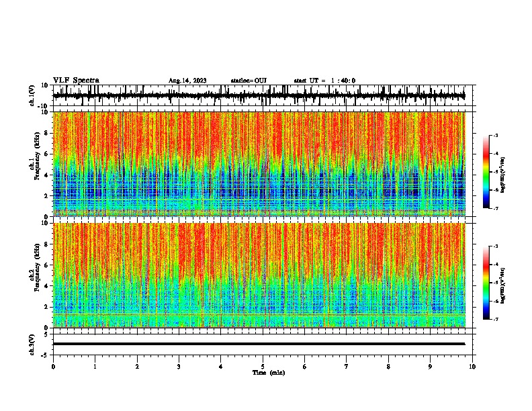Image resolution: width=532 pixels, height=411 pixels.
Task: Click the ch.1 color bar log(PSD) unit label
Action: point(503,175)
